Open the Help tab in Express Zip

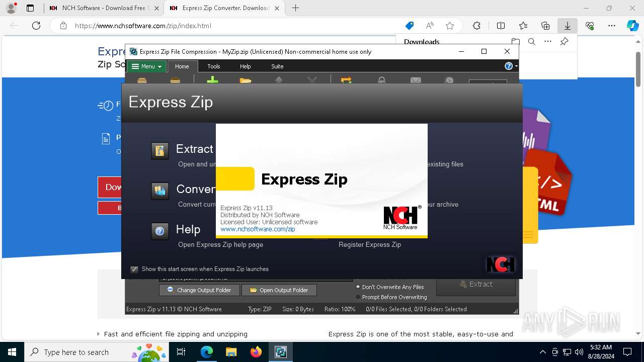point(245,66)
